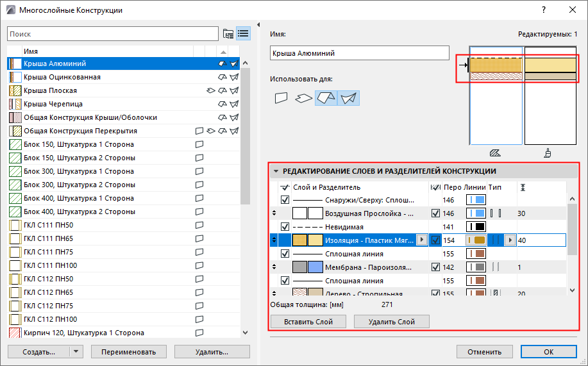
Task: Click the layers table scroll down arrow
Action: tap(572, 290)
